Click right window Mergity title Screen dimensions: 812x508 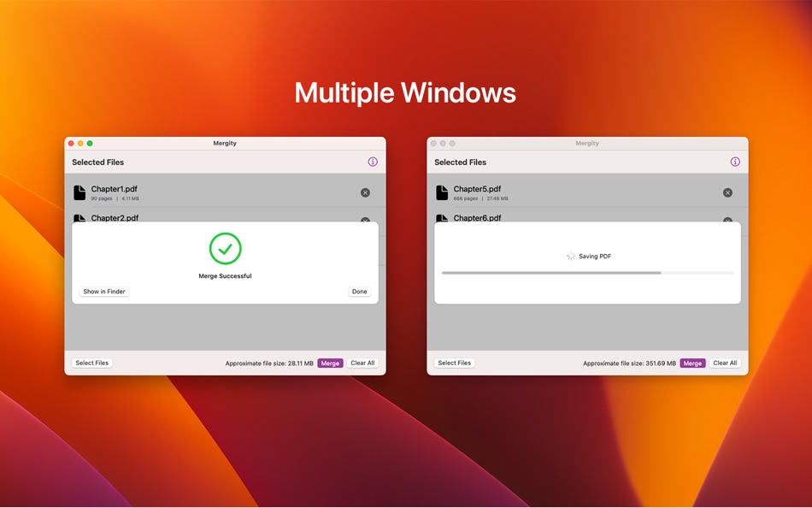(x=587, y=143)
